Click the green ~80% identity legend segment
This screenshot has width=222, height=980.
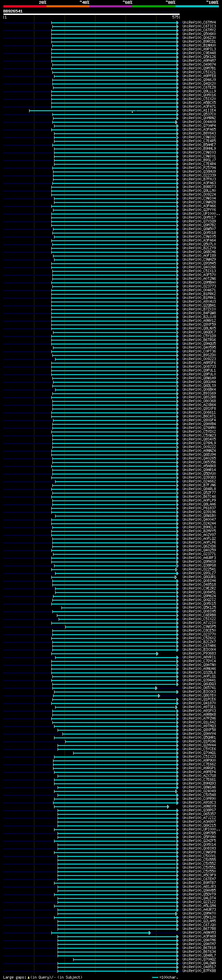(x=154, y=7)
